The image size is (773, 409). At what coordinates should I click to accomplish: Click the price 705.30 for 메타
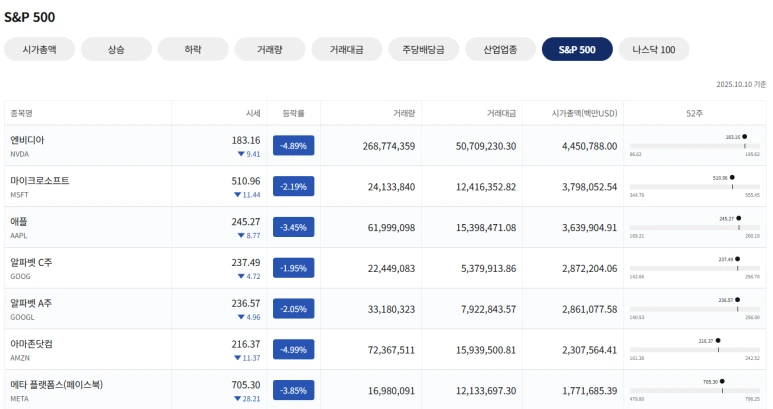point(246,385)
